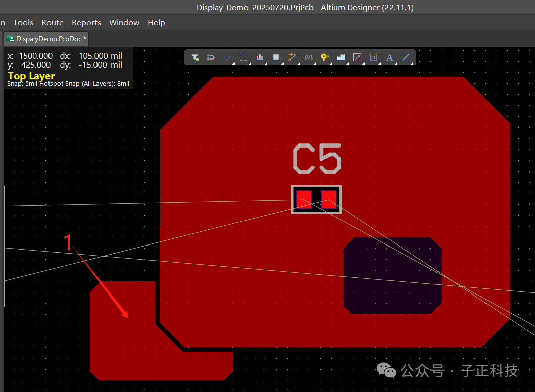Open the Reports menu
The width and height of the screenshot is (535, 392).
tap(86, 23)
